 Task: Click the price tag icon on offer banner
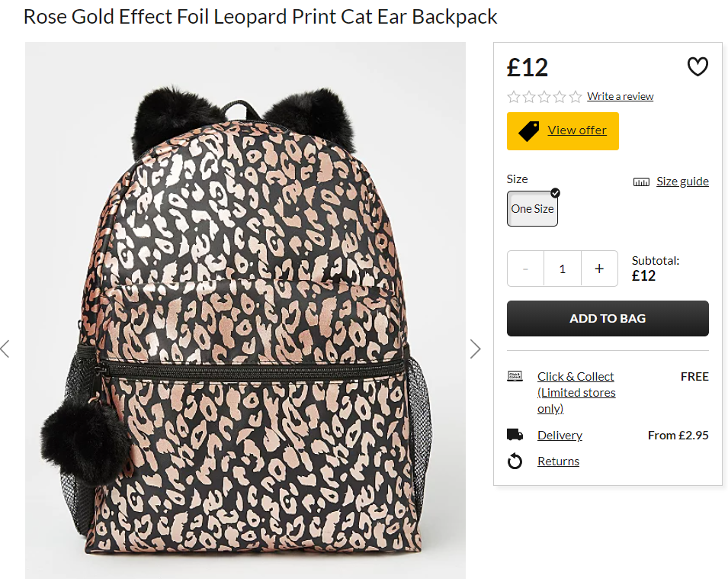528,131
